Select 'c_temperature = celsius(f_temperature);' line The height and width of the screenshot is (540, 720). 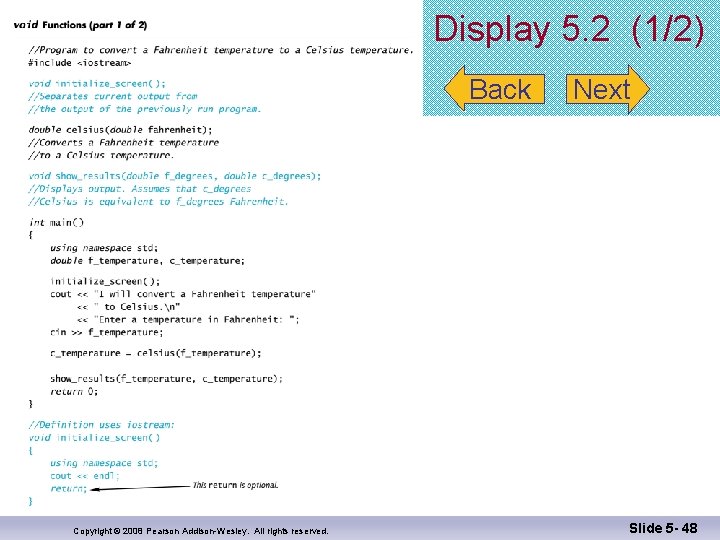pos(156,353)
